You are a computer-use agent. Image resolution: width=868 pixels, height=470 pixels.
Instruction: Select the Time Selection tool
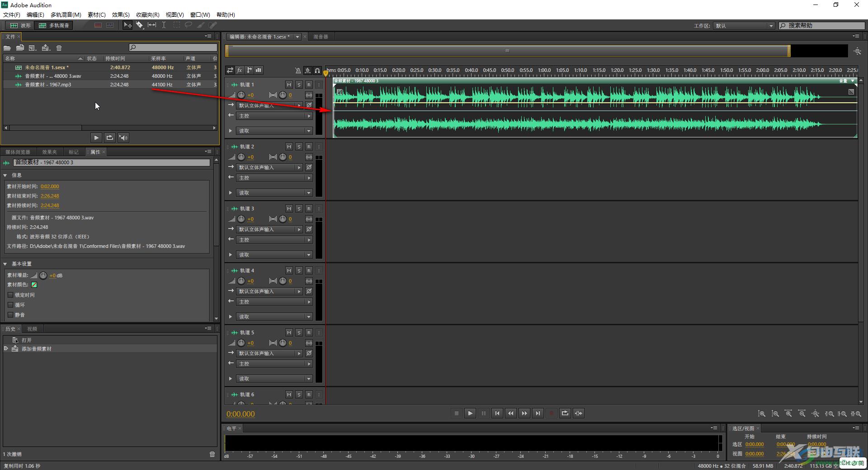164,25
